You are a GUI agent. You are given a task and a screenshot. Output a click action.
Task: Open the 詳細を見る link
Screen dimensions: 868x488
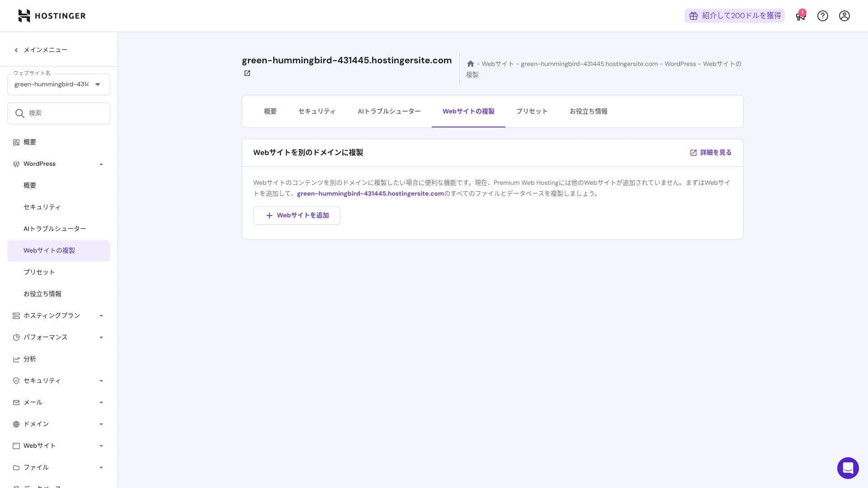tap(711, 153)
